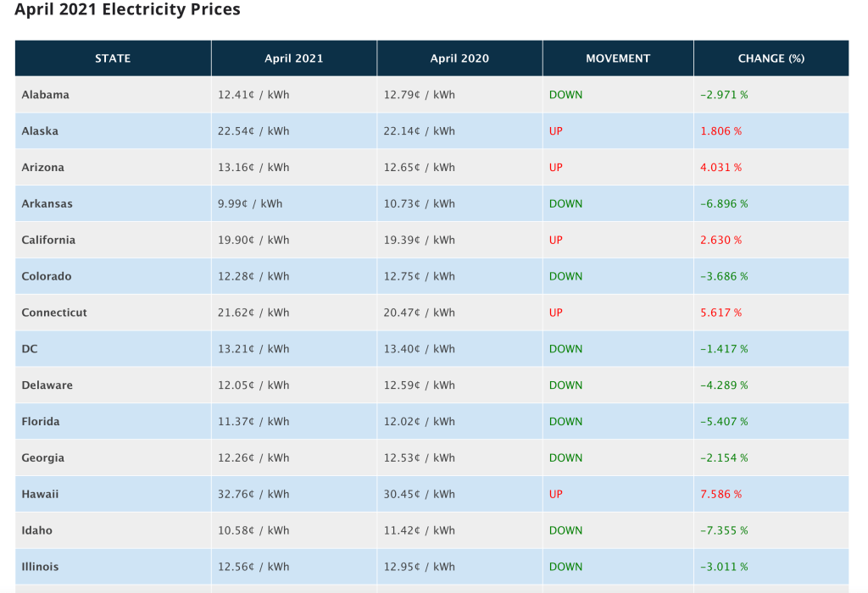This screenshot has height=593, width=868.
Task: Select California's 2.630 % change value
Action: 721,241
